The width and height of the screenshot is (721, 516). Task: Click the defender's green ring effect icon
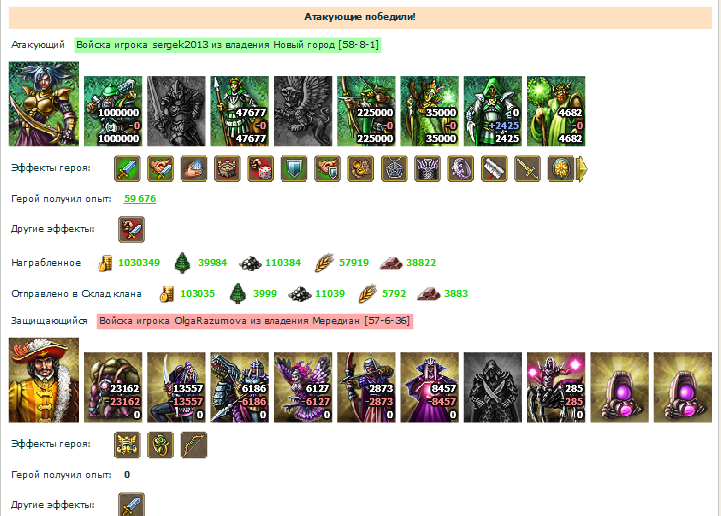(x=160, y=445)
